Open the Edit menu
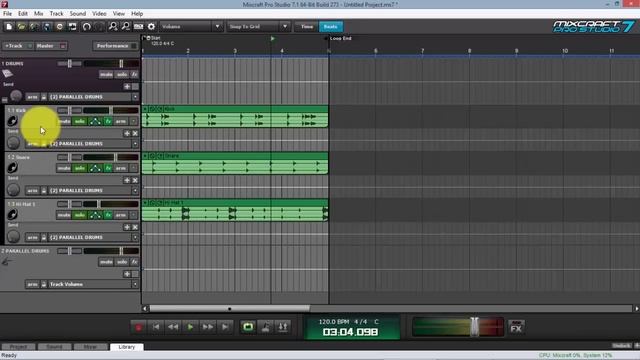Viewport: 640px width, 360px height. 23,13
